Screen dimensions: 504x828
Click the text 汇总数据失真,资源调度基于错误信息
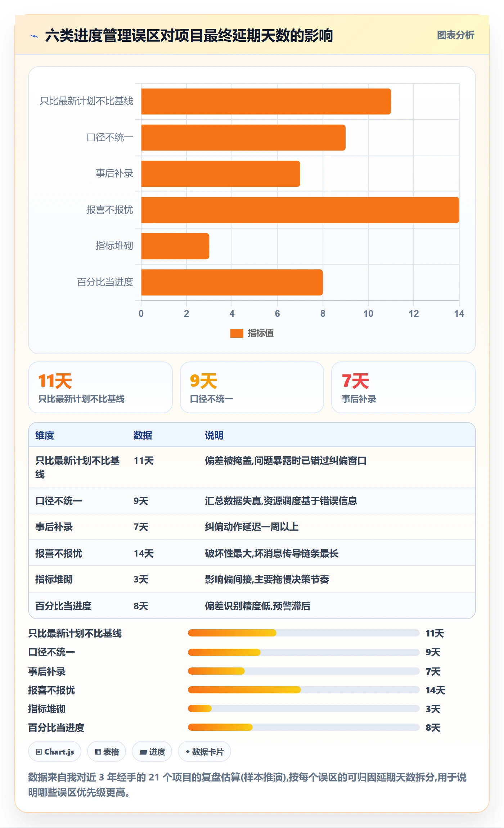point(281,501)
